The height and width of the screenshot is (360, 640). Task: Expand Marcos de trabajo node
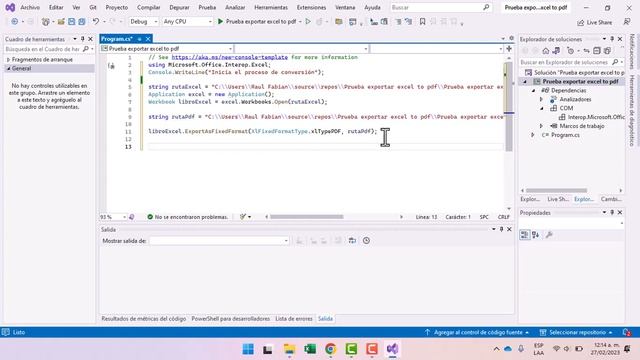point(542,126)
